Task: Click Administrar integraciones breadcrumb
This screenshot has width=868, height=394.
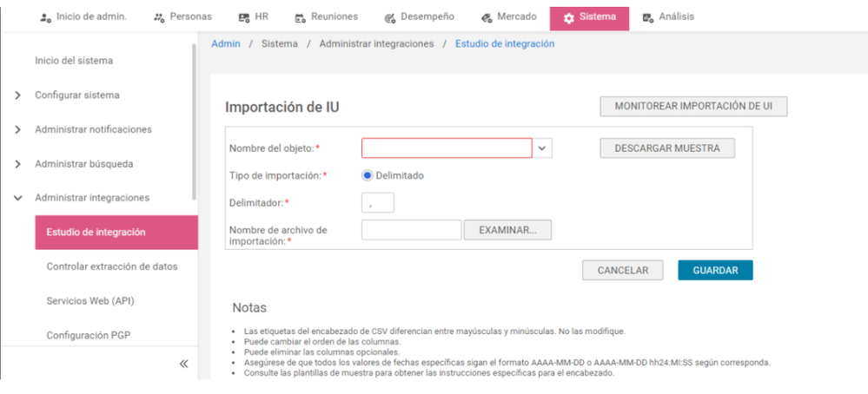Action: [x=376, y=44]
